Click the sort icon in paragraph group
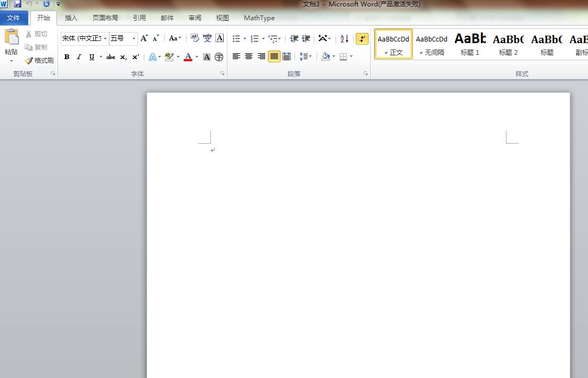This screenshot has width=588, height=378. pyautogui.click(x=344, y=38)
